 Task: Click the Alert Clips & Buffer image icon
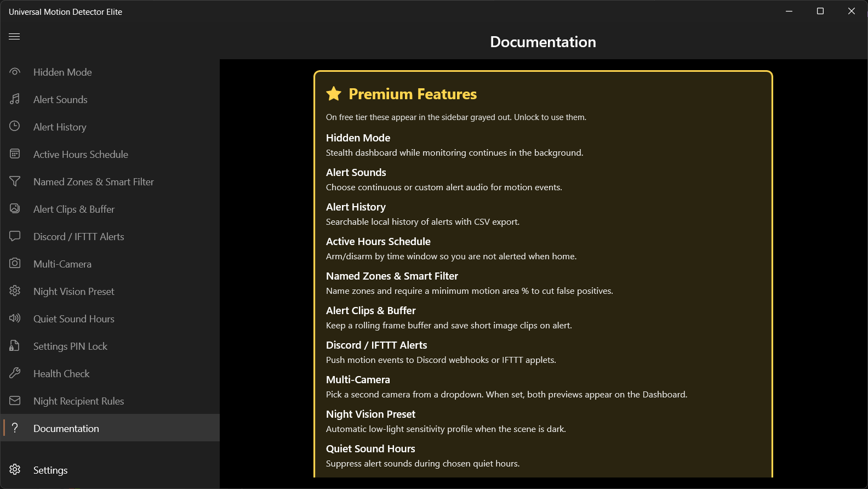[x=15, y=209]
